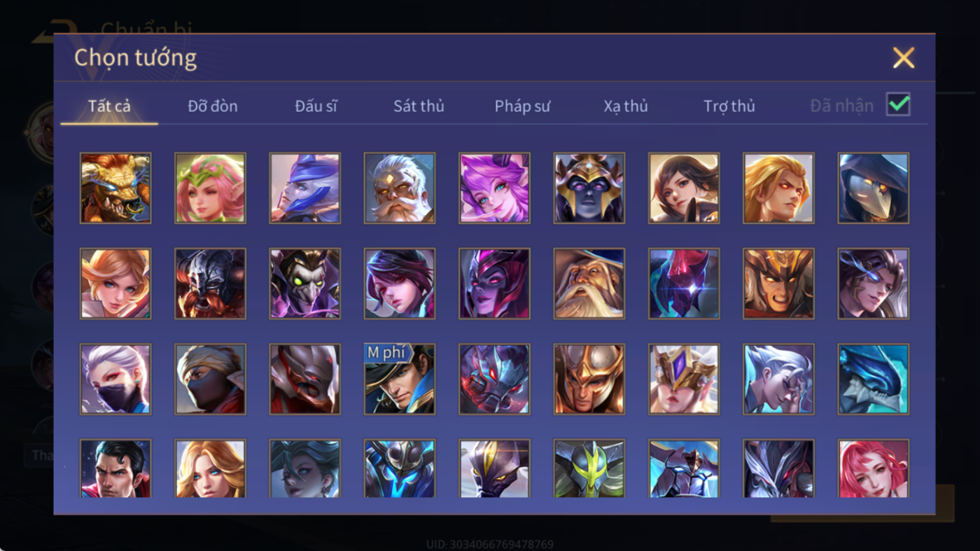The width and height of the screenshot is (980, 551).
Task: Switch to the Trợ thủ tab
Action: point(729,106)
